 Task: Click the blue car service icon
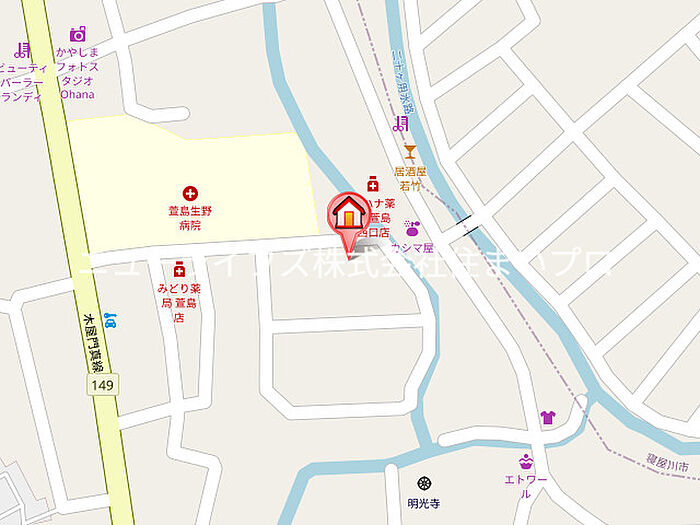(x=110, y=321)
